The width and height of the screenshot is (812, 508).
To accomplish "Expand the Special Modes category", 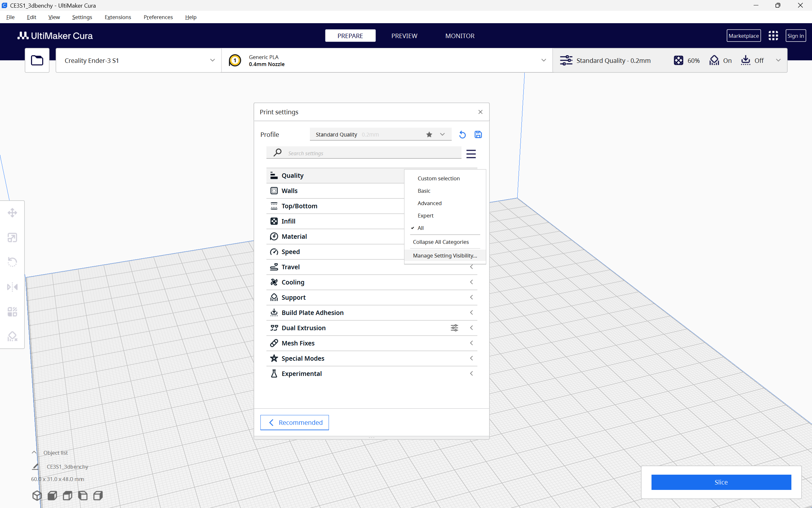I will 372,358.
